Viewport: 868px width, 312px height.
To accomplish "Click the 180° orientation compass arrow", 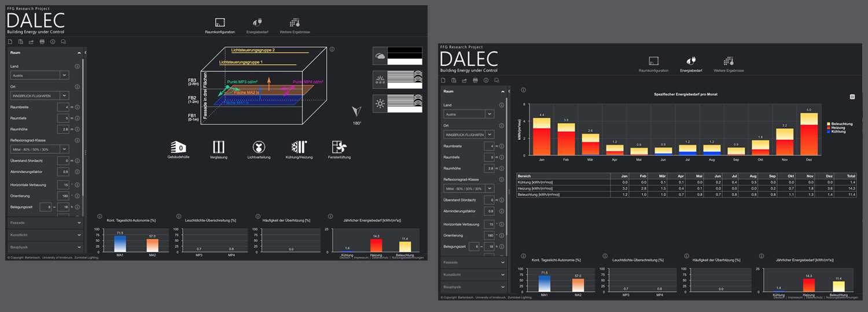I will 357,110.
